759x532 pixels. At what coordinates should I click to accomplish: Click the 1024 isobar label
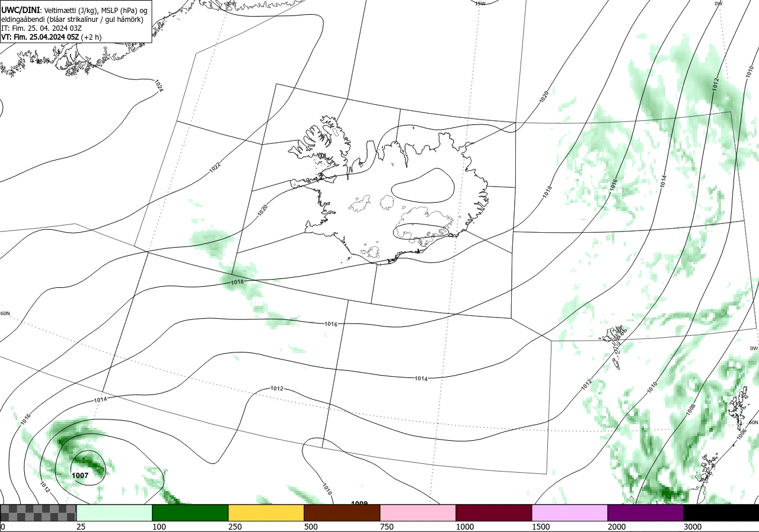158,85
